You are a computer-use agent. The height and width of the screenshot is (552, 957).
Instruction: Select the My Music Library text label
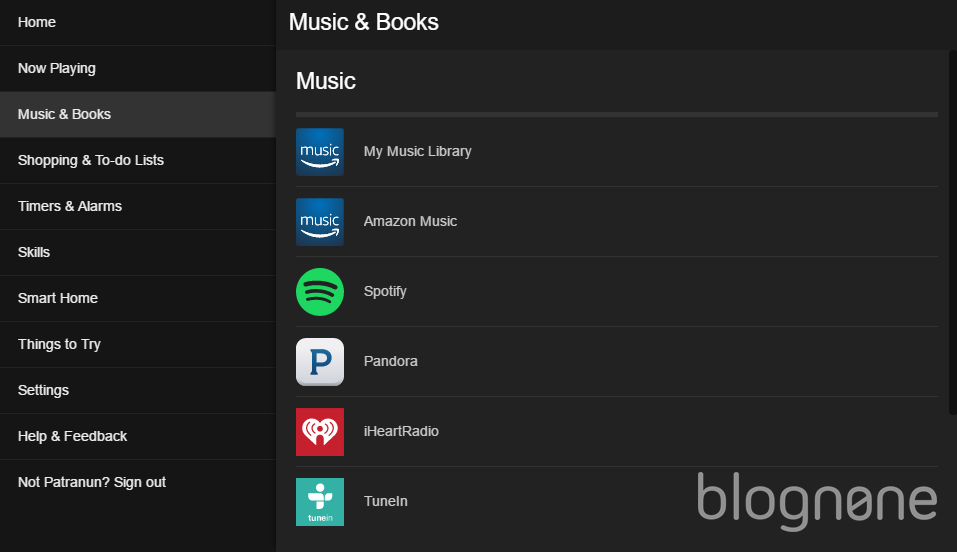(x=417, y=151)
